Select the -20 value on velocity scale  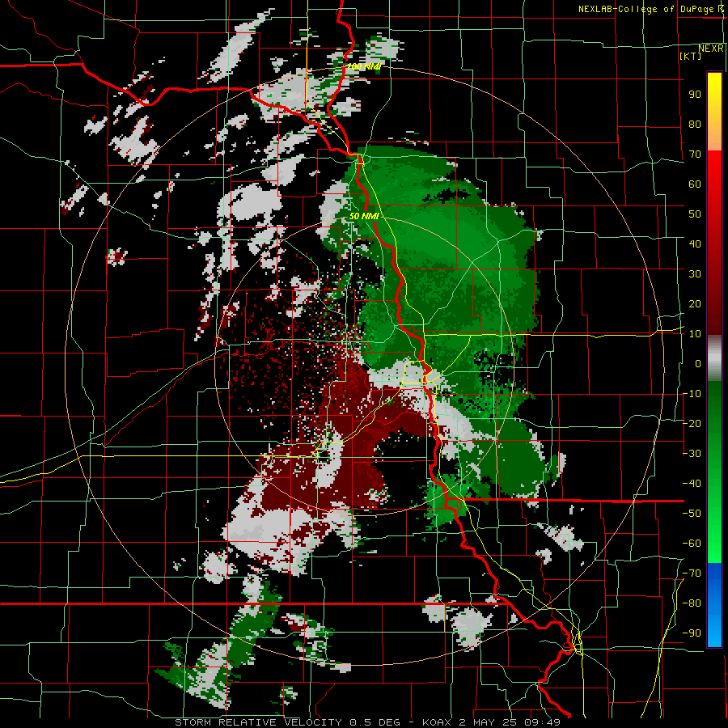click(x=692, y=423)
